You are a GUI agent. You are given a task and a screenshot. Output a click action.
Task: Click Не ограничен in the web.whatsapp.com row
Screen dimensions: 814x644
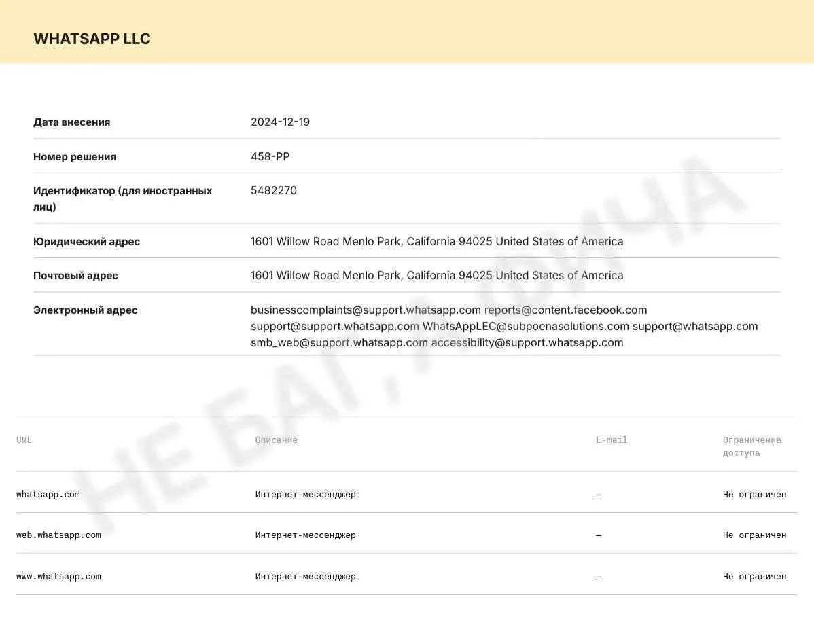754,535
